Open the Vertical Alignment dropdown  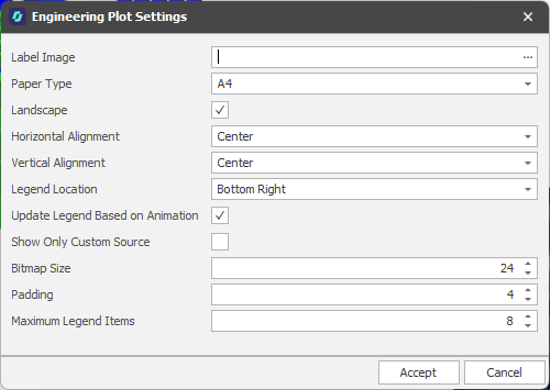(374, 163)
